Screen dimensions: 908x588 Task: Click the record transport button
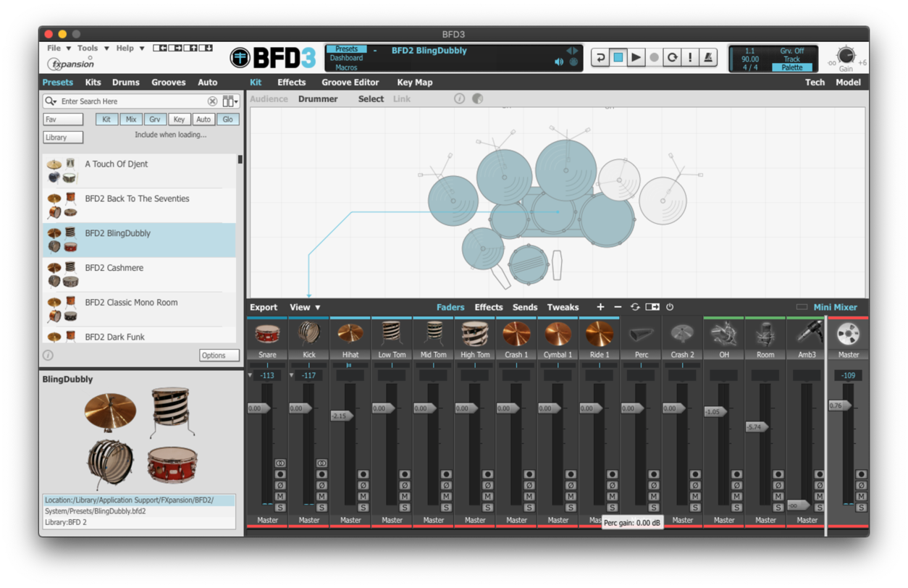click(654, 57)
